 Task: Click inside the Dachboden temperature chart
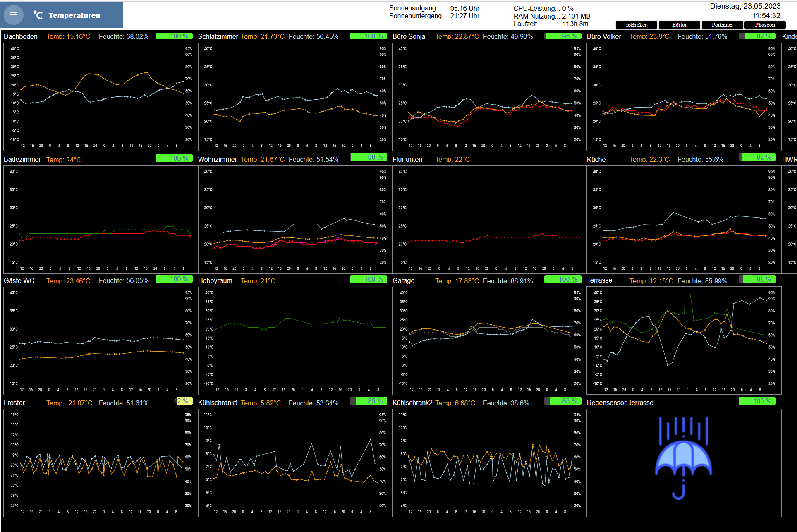[101, 96]
